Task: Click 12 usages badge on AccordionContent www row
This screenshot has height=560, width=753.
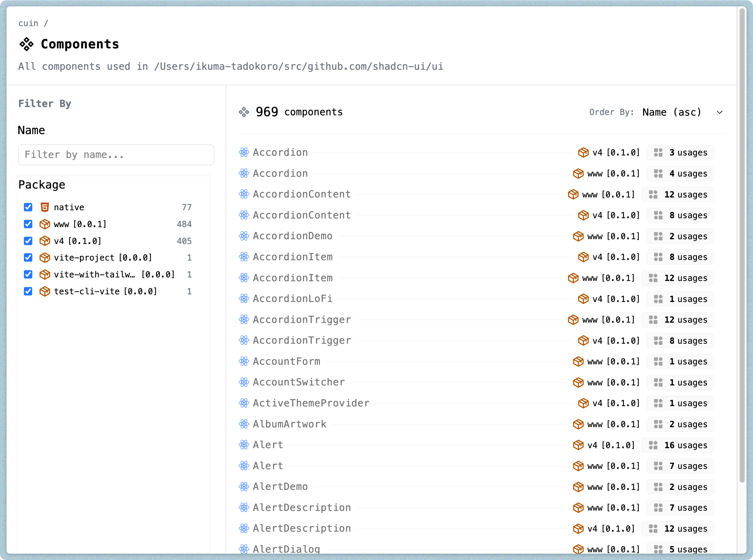Action: (x=678, y=195)
